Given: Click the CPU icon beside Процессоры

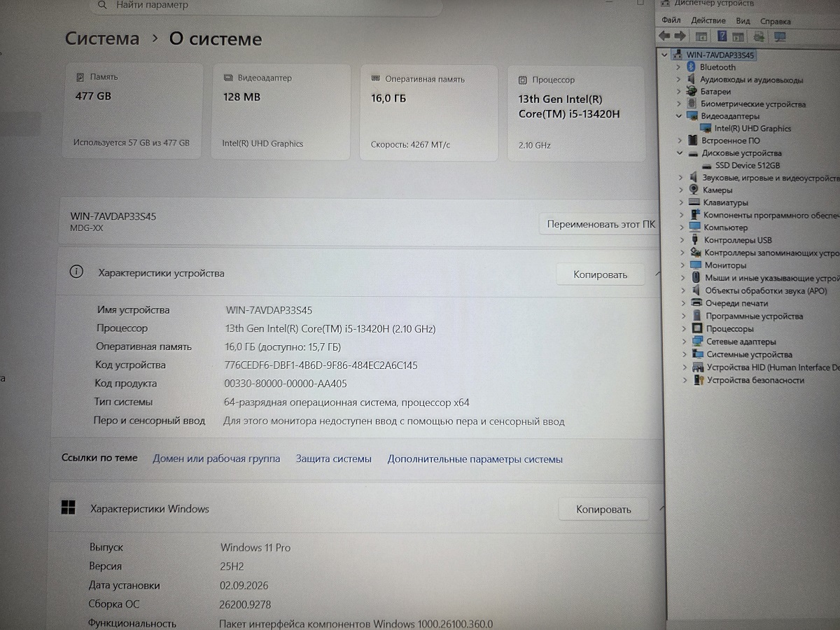Looking at the screenshot, I should coord(696,328).
